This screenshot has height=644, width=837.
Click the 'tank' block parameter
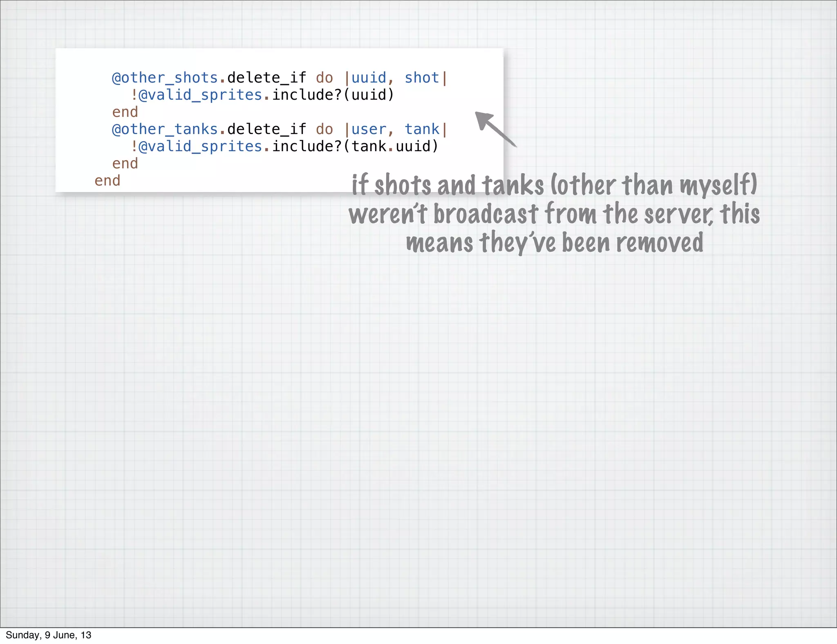point(421,129)
